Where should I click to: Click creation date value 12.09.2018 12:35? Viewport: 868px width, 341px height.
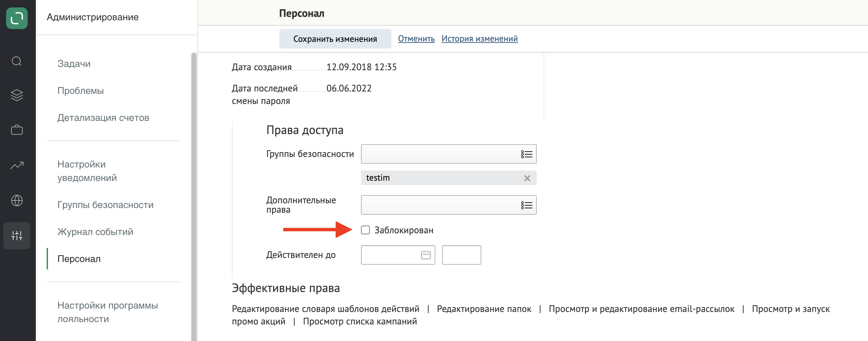tap(361, 67)
